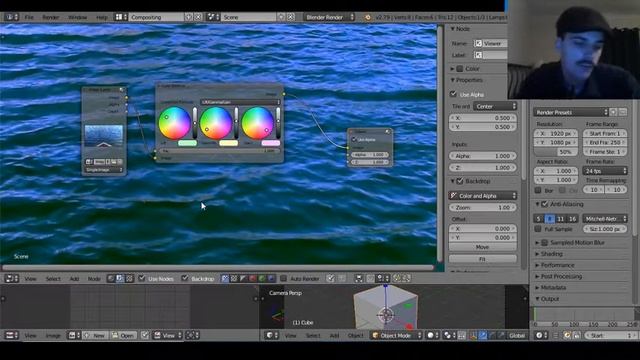Screen dimensions: 640x360
Task: Open the Tile order Center dropdown
Action: (495, 106)
